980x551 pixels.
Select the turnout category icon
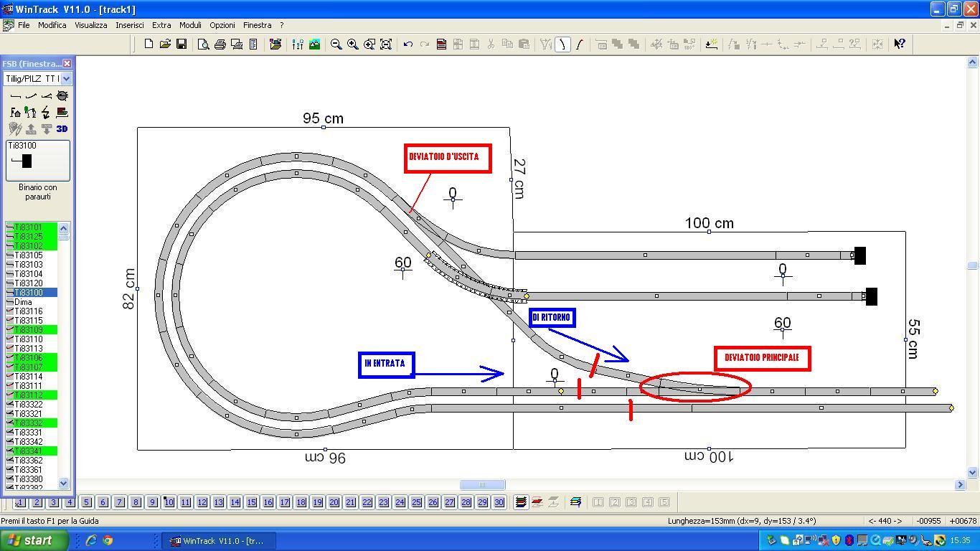click(x=47, y=95)
